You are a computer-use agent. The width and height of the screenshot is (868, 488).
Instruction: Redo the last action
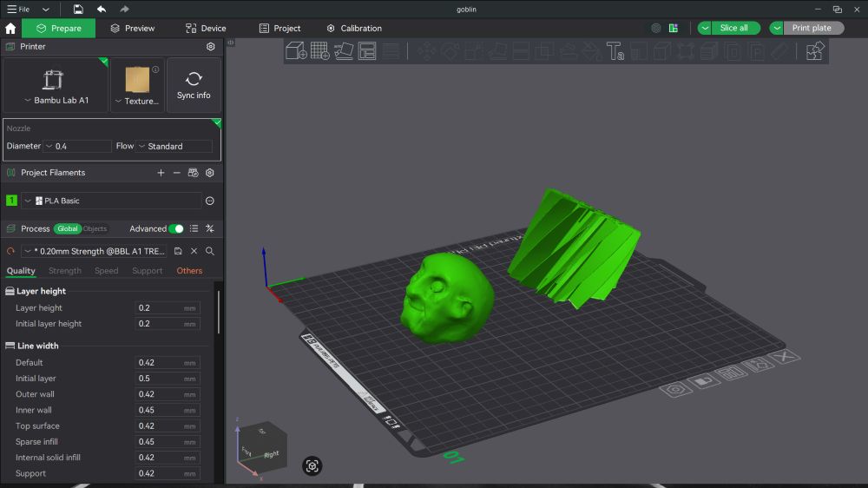pos(124,9)
